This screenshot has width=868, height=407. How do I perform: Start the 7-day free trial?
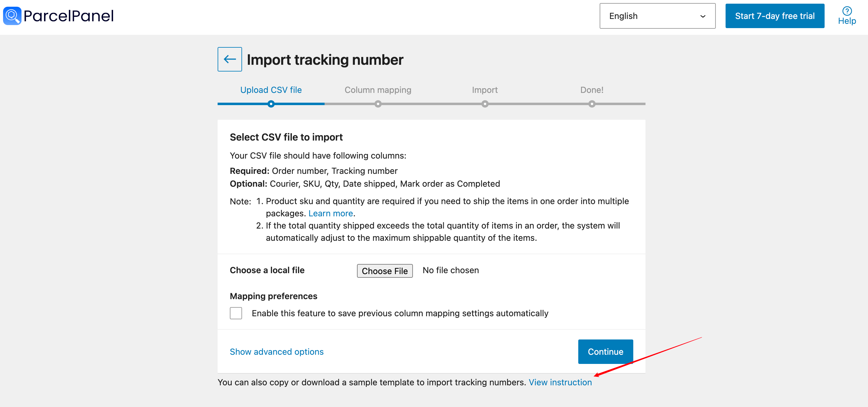775,16
